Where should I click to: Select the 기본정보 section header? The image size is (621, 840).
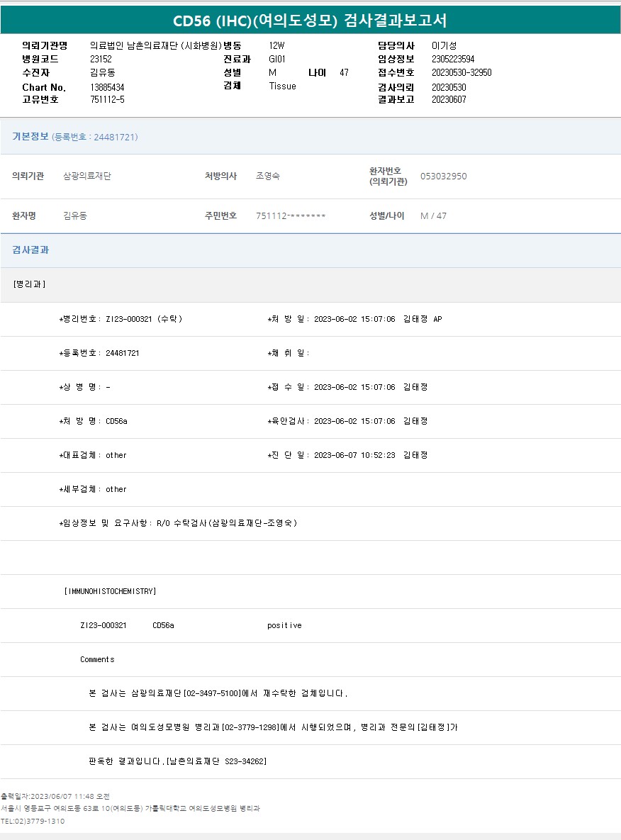(x=30, y=137)
